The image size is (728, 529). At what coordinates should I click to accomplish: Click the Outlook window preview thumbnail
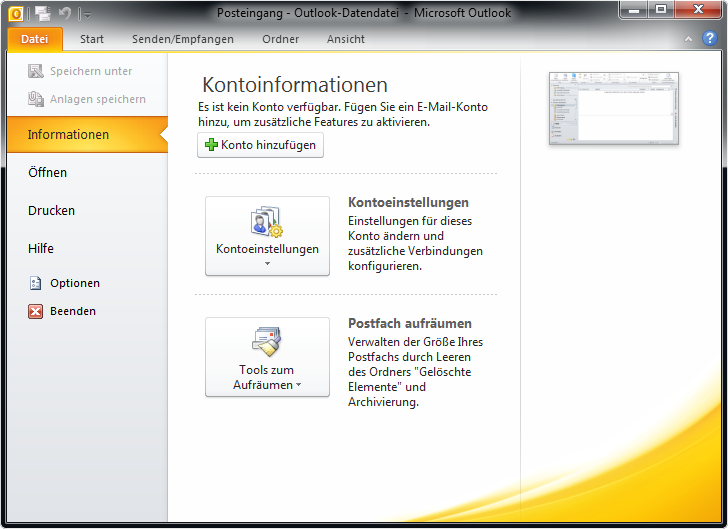point(613,109)
